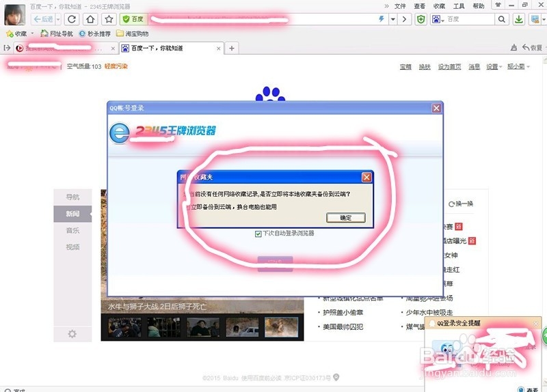Click the screenshot tool icon at toolbar end
This screenshot has width=547, height=392.
coord(535,19)
